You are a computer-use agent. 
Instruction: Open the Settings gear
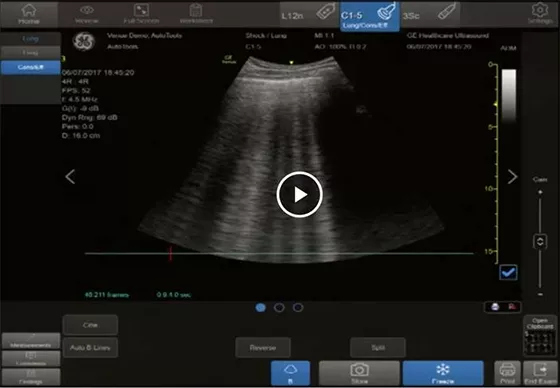coord(540,14)
